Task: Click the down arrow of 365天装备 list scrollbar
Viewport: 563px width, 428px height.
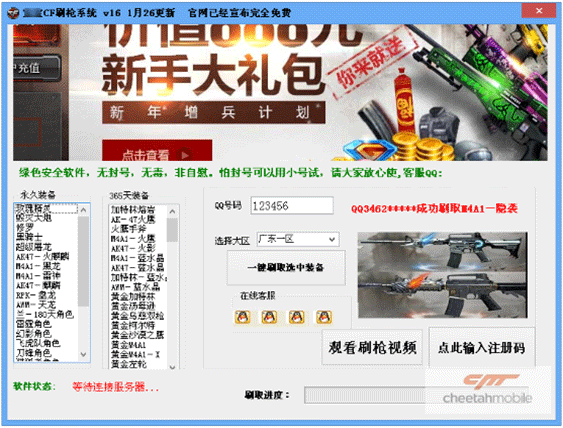Action: [x=172, y=367]
